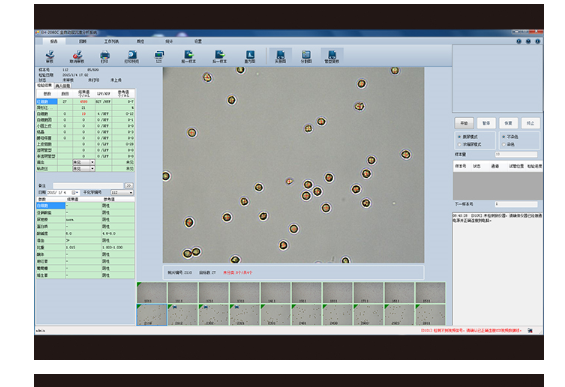Go to previous sample using arrow icon

188,55
